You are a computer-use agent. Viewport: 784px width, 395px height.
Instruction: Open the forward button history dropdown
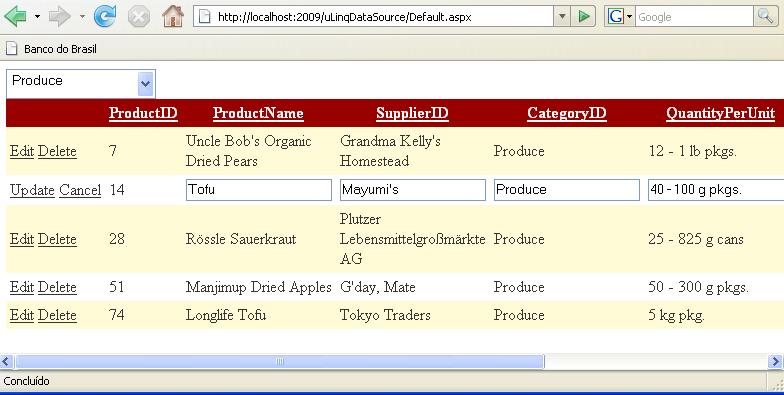pos(82,17)
